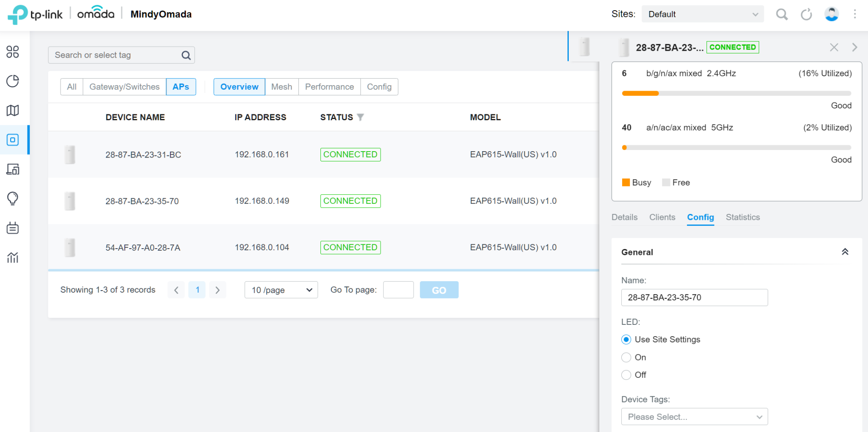Open the Mesh tab in device view
Viewport: 868px width, 432px height.
[x=281, y=87]
